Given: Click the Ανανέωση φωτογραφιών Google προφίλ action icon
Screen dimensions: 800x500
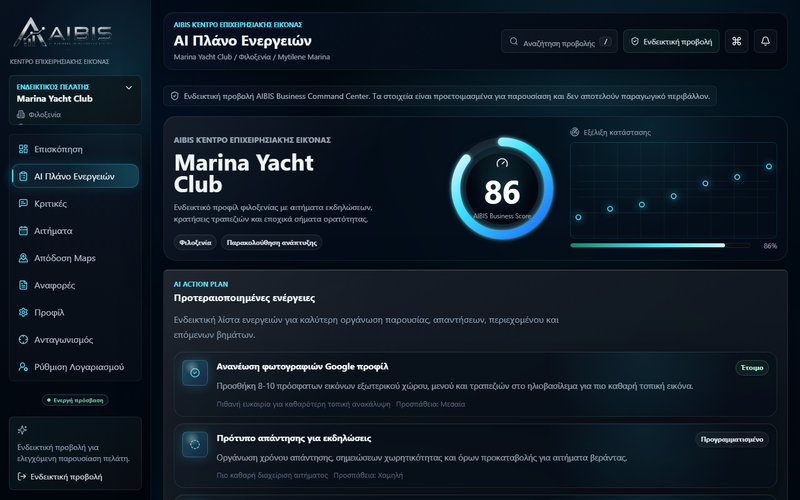Looking at the screenshot, I should (195, 372).
